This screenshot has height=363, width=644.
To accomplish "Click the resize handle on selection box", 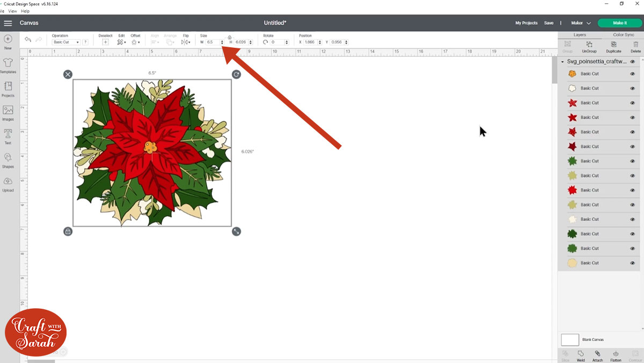I will pos(236,231).
